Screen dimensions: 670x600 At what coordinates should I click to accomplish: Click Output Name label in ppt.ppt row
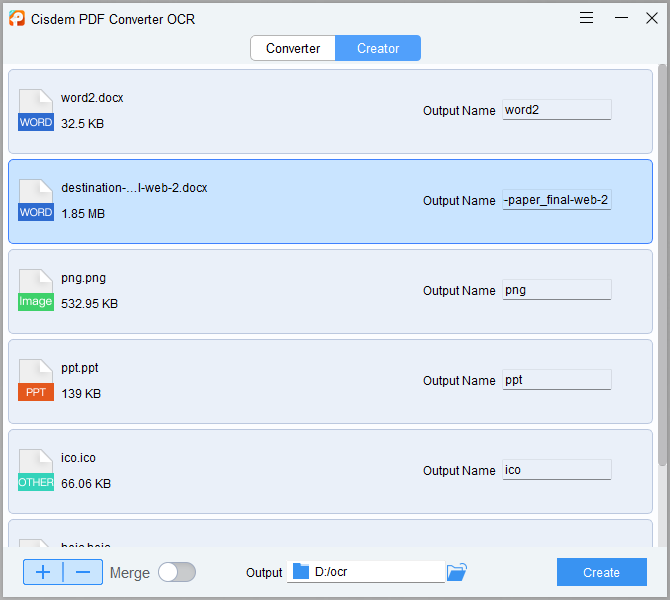459,381
